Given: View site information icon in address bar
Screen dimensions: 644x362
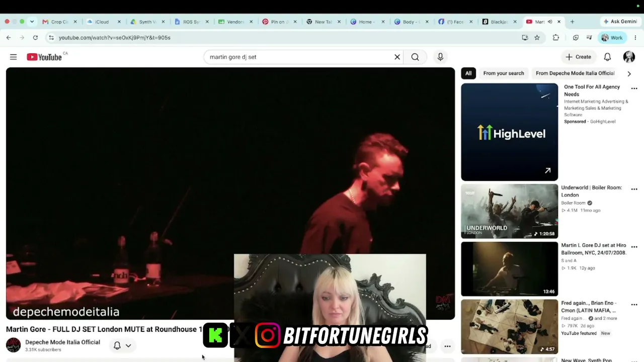Looking at the screenshot, I should pos(51,38).
